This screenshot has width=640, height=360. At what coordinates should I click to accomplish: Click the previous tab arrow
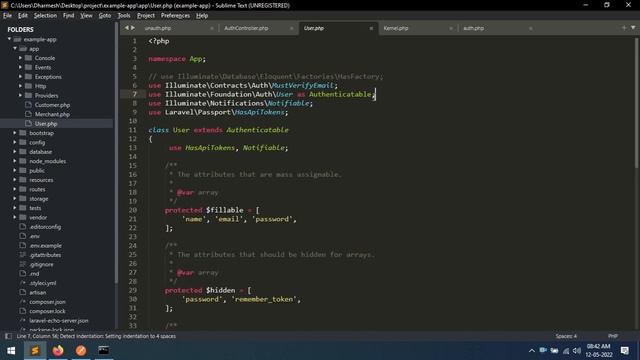pos(127,28)
